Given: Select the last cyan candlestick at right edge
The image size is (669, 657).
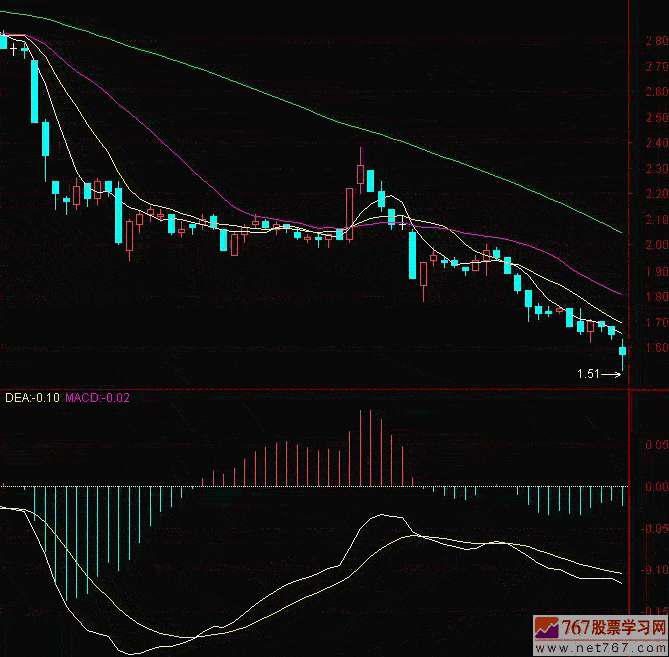Looking at the screenshot, I should coord(623,349).
